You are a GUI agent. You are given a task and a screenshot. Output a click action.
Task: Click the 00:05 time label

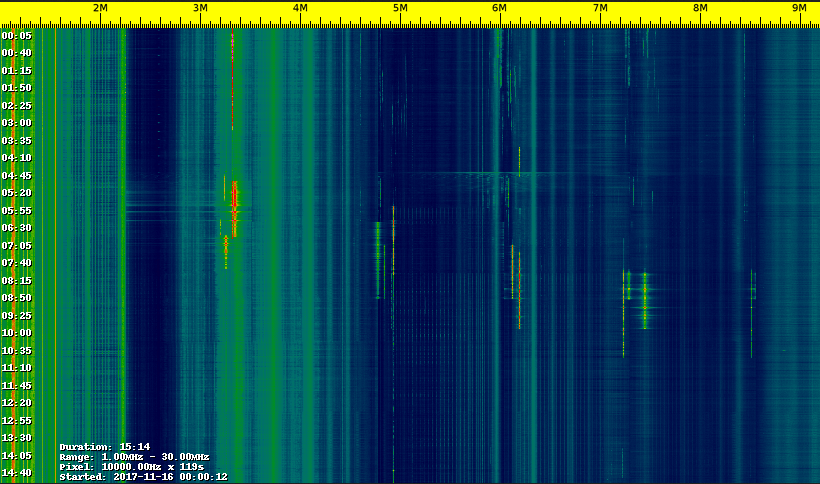click(x=17, y=36)
